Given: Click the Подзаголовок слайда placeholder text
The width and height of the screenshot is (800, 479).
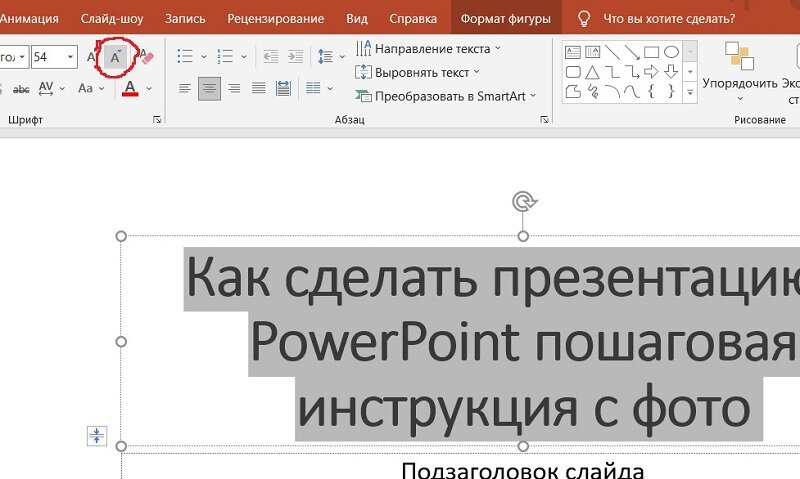Looking at the screenshot, I should point(522,470).
